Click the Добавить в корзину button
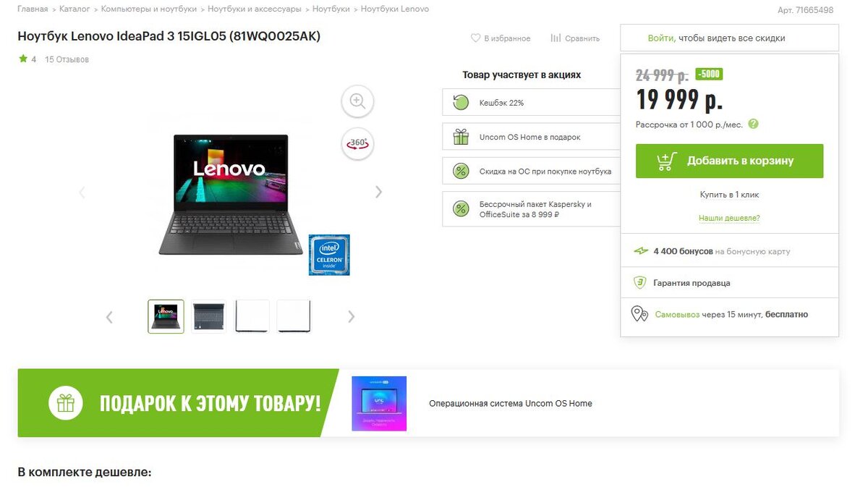 tap(729, 161)
